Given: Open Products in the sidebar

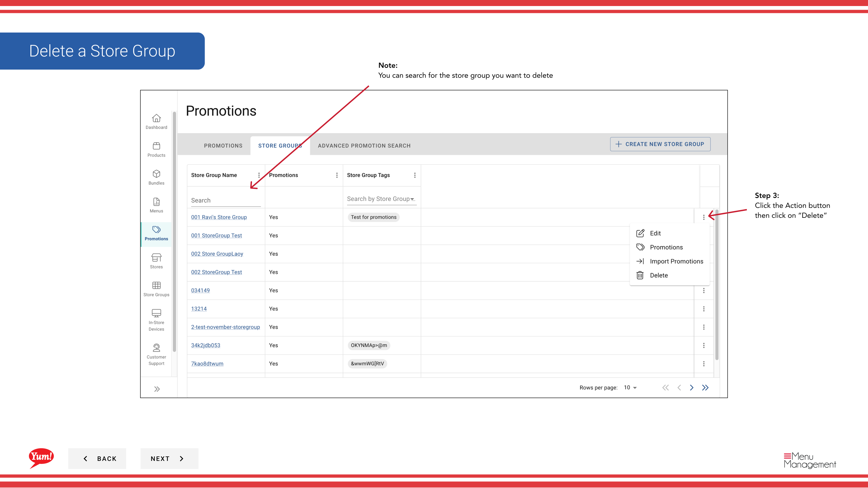Looking at the screenshot, I should point(156,149).
